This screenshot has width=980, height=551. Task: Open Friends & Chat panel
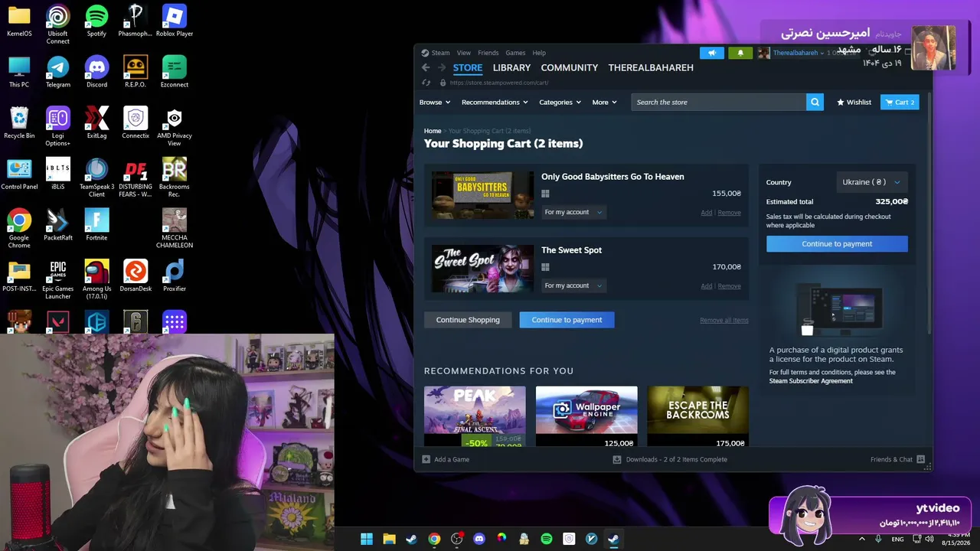[x=897, y=459]
